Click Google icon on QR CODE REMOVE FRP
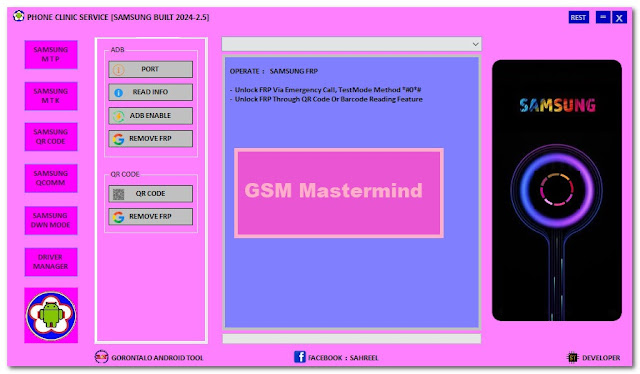The image size is (640, 374). (x=118, y=217)
